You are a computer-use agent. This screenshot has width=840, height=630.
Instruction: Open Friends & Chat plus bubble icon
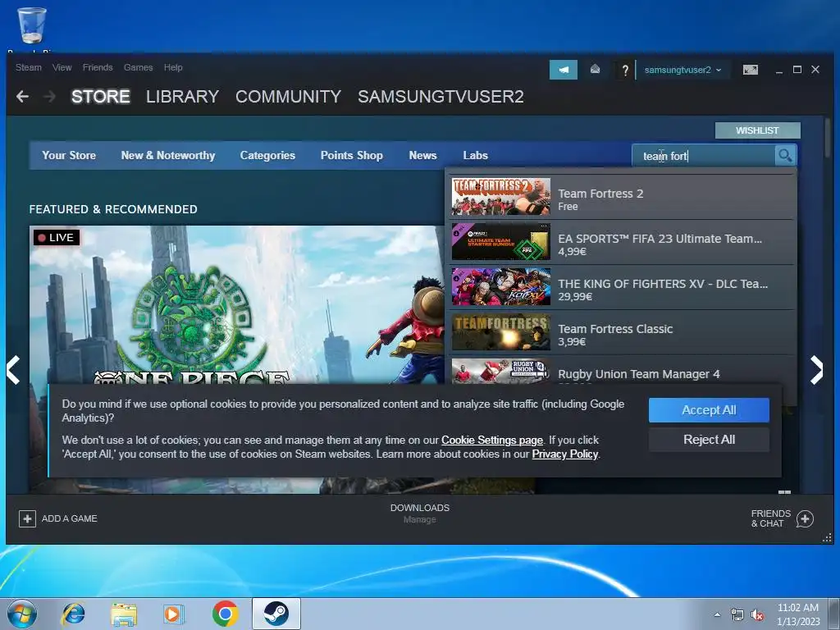point(805,518)
